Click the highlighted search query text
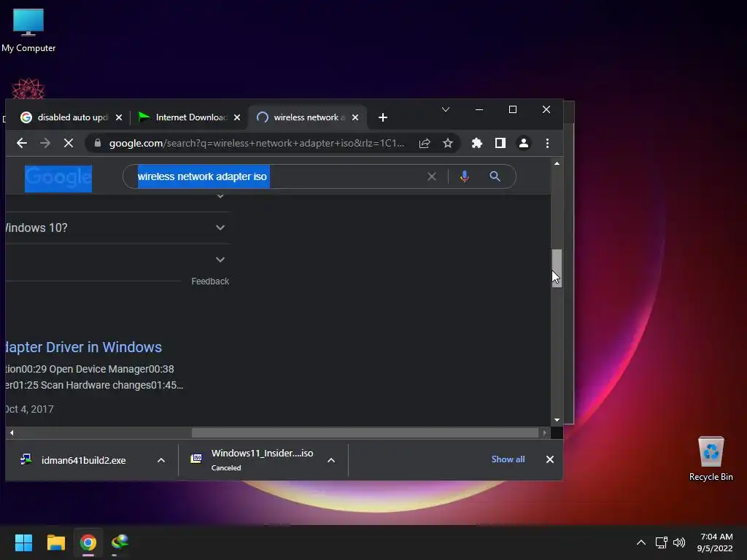747x560 pixels. click(x=204, y=176)
